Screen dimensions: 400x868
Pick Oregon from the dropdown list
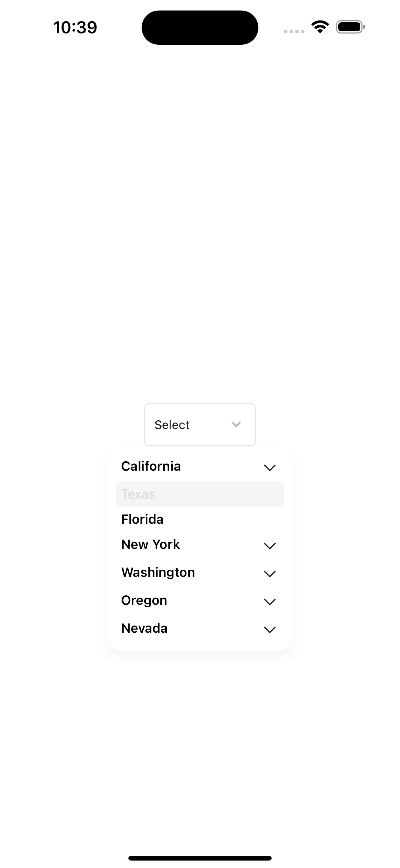pyautogui.click(x=144, y=600)
